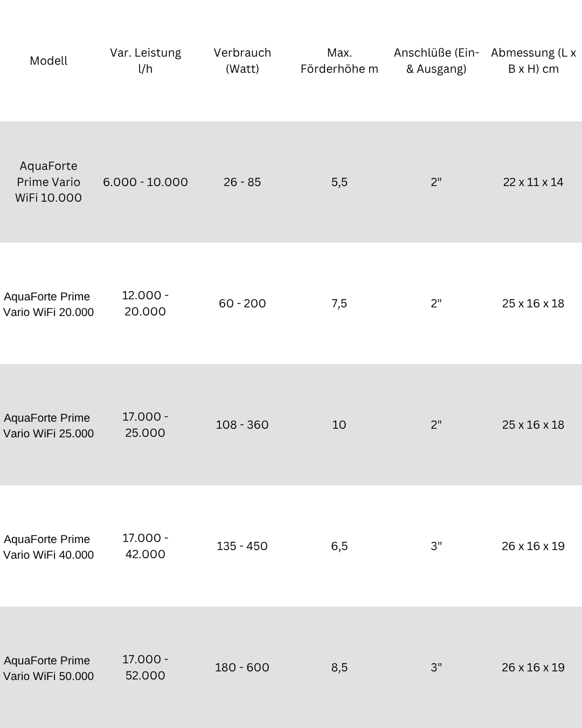Select the Abmessung (L x B x H) header
Screen dimensions: 582x728
coord(533,60)
